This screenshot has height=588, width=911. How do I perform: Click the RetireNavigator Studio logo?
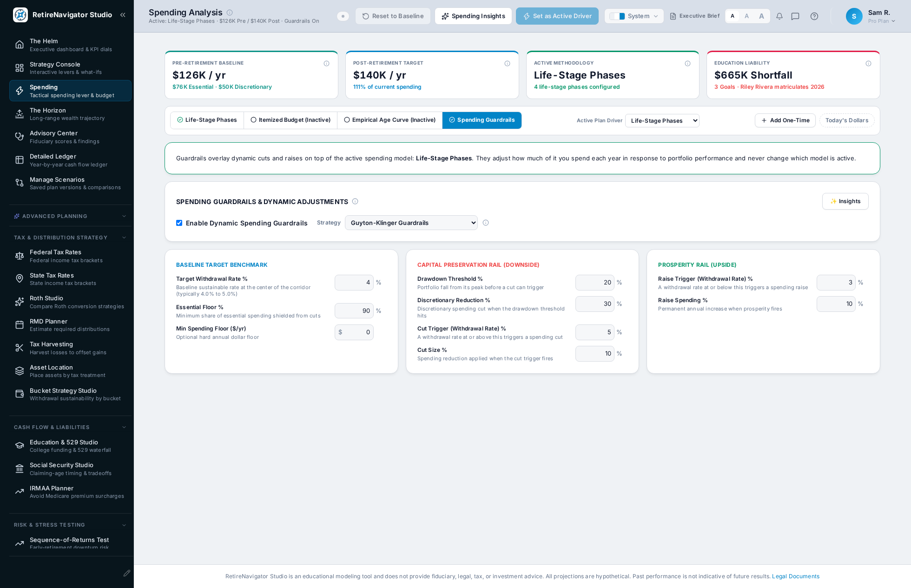(20, 15)
